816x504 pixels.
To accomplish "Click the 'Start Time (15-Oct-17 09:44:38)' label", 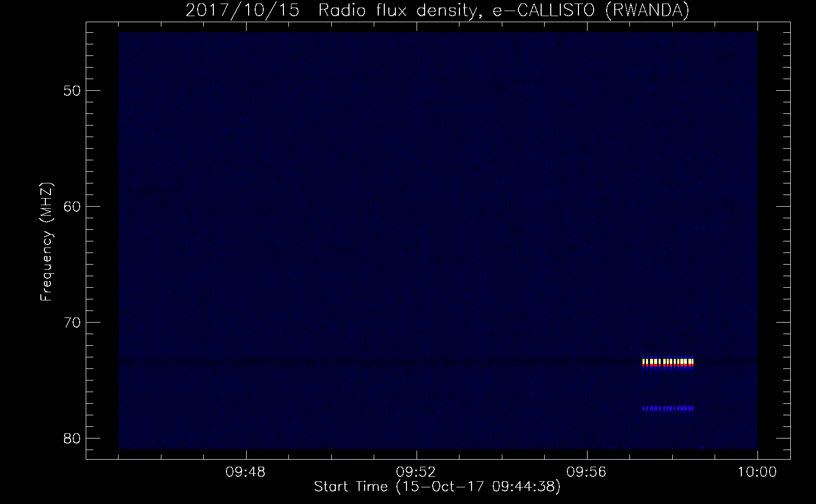I will pos(437,487).
